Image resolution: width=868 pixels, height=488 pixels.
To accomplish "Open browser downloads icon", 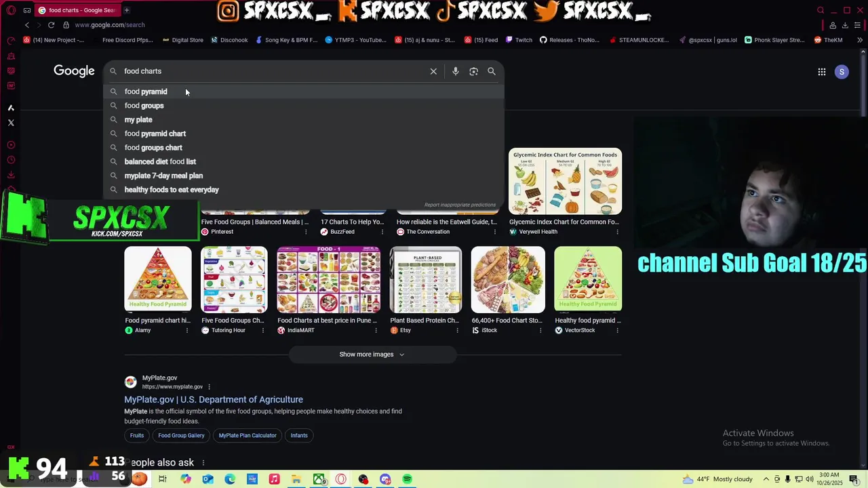I will [x=845, y=25].
